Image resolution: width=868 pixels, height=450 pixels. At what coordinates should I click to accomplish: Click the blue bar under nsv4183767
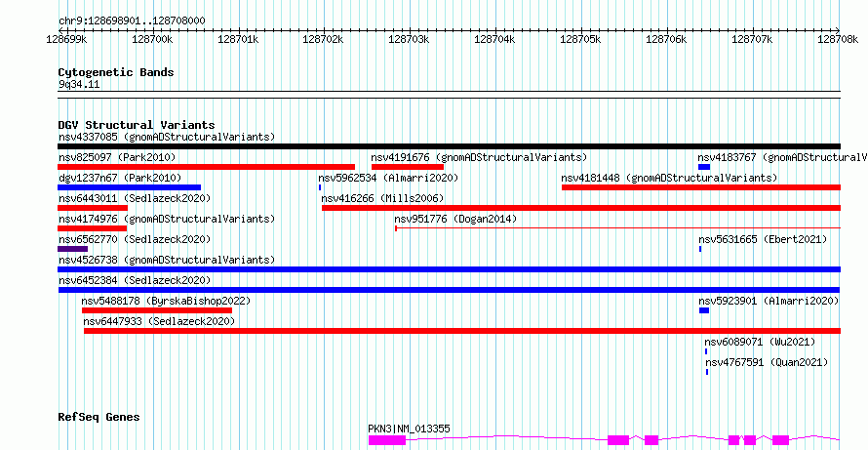point(703,167)
